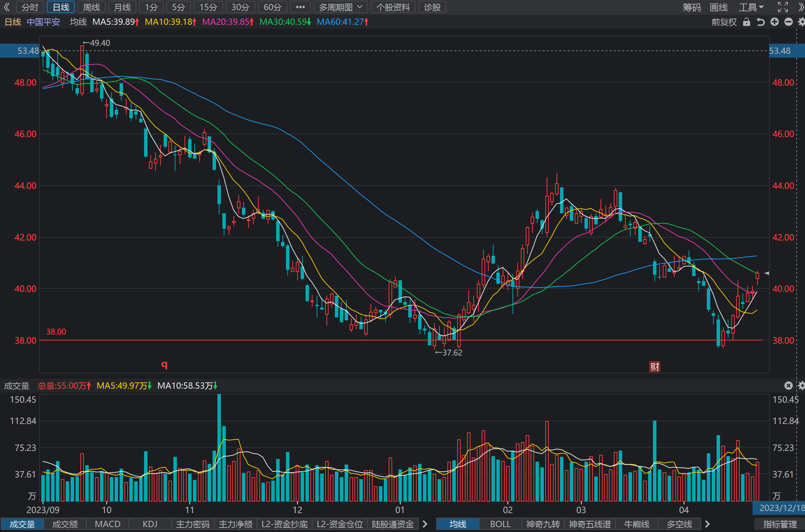Screen dimensions: 805x532
Task: Click 总量:55.00万 total volume label
Action: (x=64, y=386)
